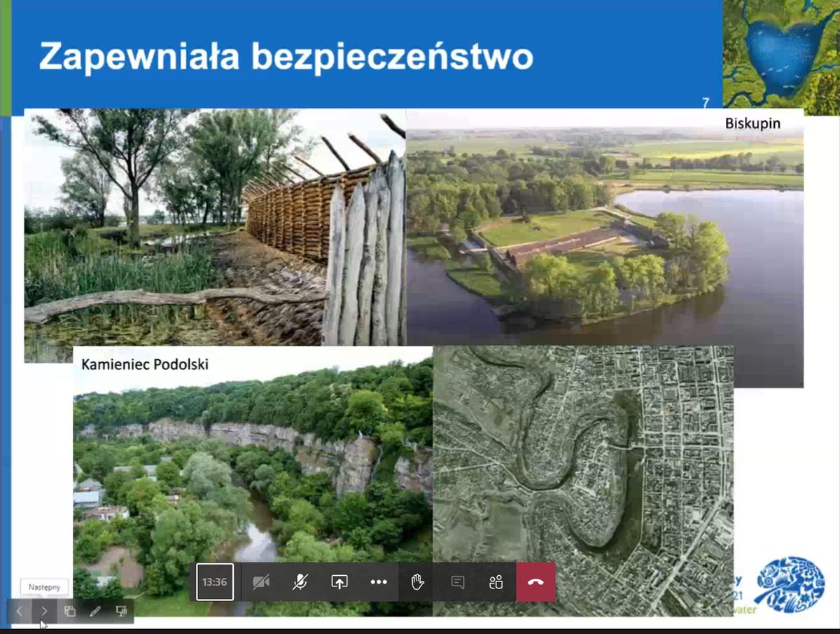Turn on the camera in meeting toolbar
840x634 pixels.
[261, 582]
